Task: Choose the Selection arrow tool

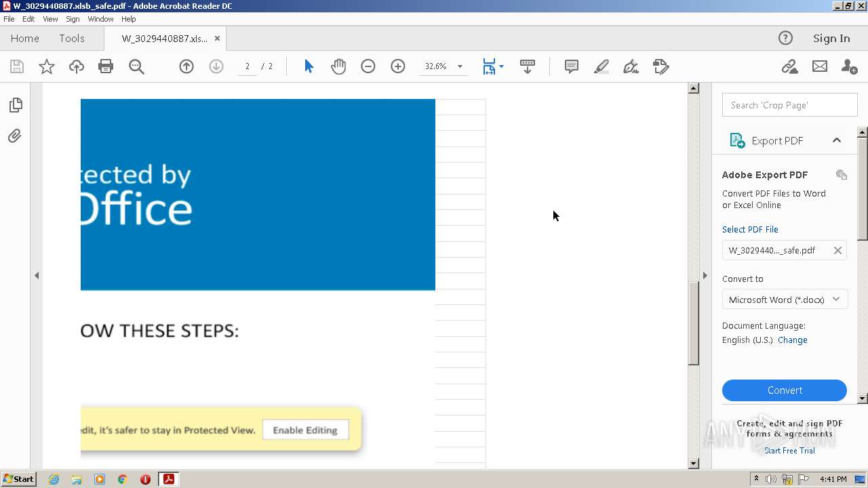Action: (x=309, y=66)
